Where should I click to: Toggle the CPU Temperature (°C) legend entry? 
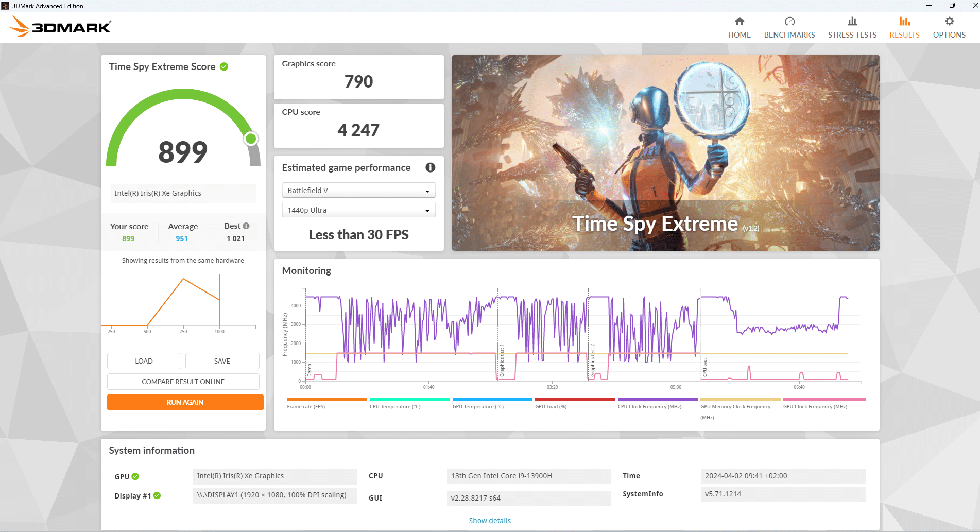tap(409, 403)
